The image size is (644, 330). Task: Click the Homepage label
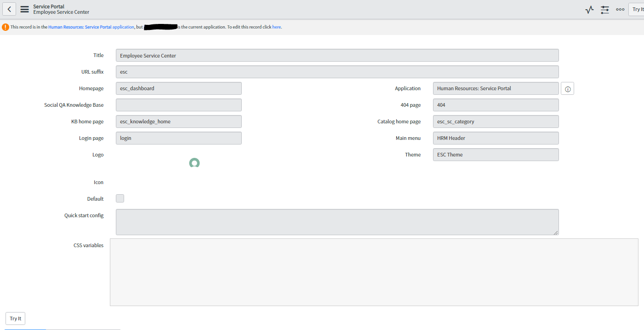tap(91, 88)
